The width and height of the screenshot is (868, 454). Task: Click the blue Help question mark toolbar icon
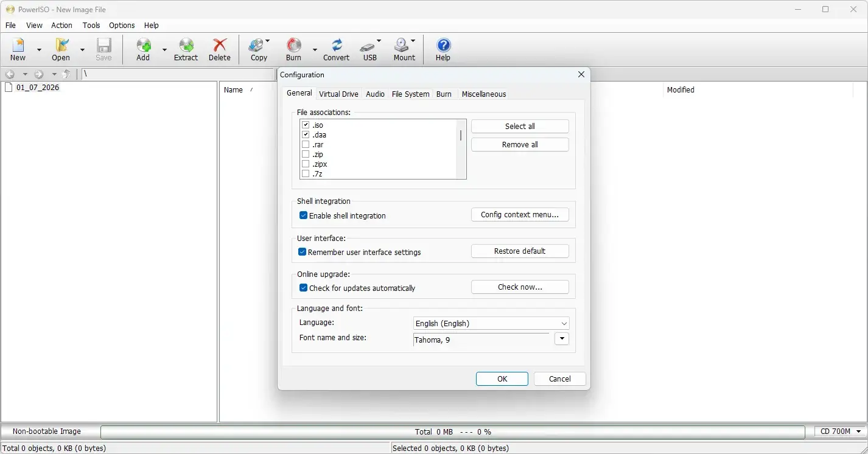click(x=444, y=45)
